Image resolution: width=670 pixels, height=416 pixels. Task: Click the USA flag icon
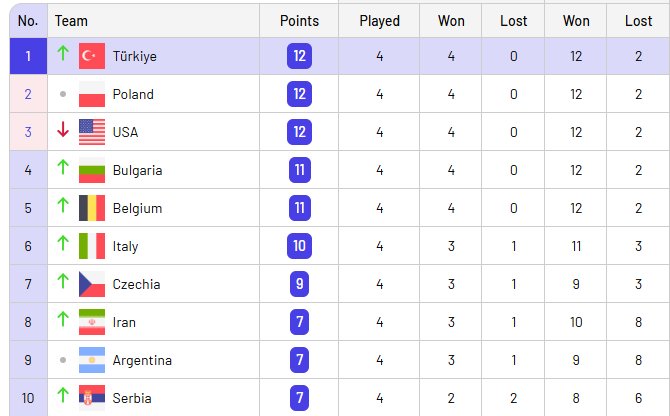tap(92, 132)
